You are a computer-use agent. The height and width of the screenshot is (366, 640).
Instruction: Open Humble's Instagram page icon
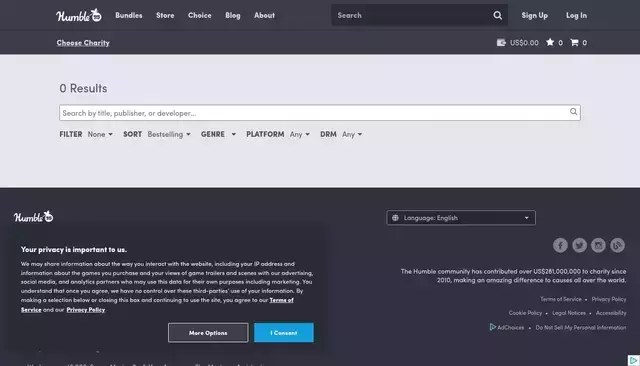coord(598,245)
